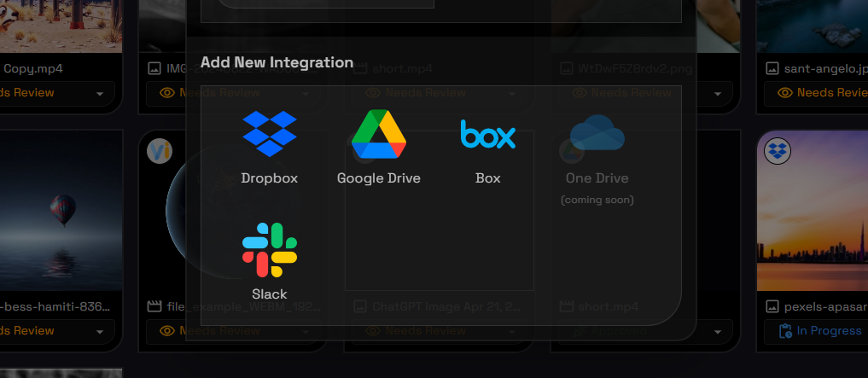The image size is (868, 378).
Task: Click the Add New Integration heading
Action: tap(277, 62)
